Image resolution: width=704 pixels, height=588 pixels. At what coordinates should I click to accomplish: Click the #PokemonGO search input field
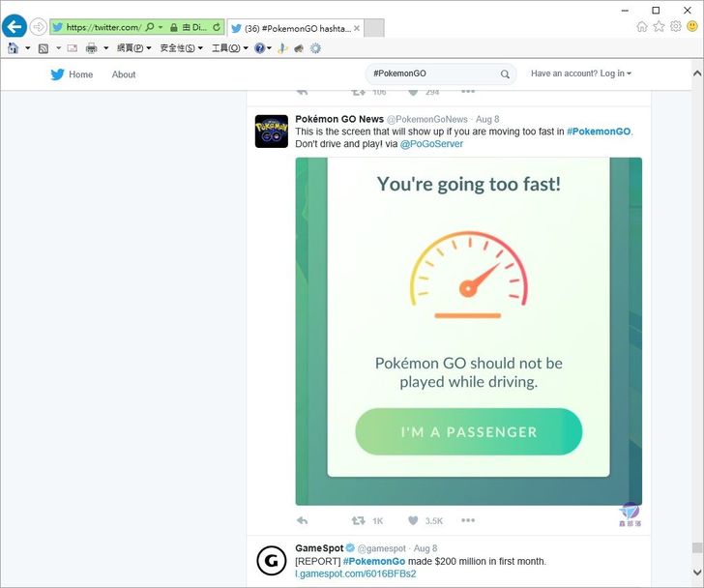coord(430,74)
